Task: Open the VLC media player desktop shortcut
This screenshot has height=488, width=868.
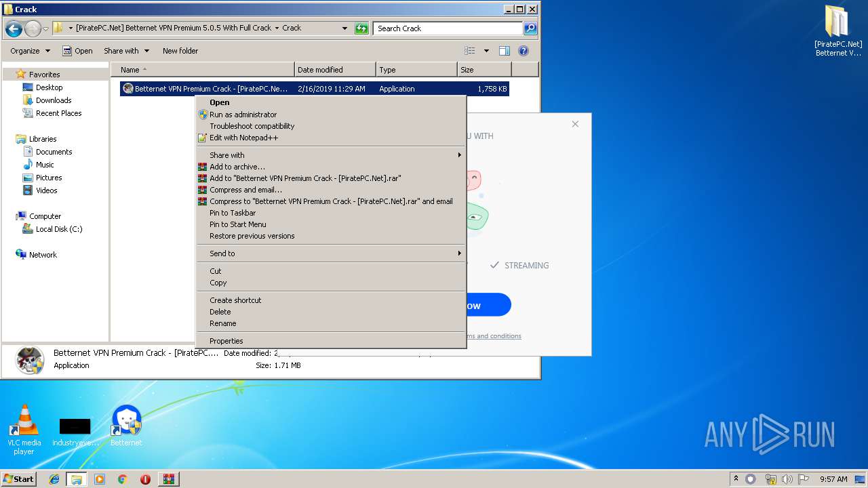Action: (24, 430)
